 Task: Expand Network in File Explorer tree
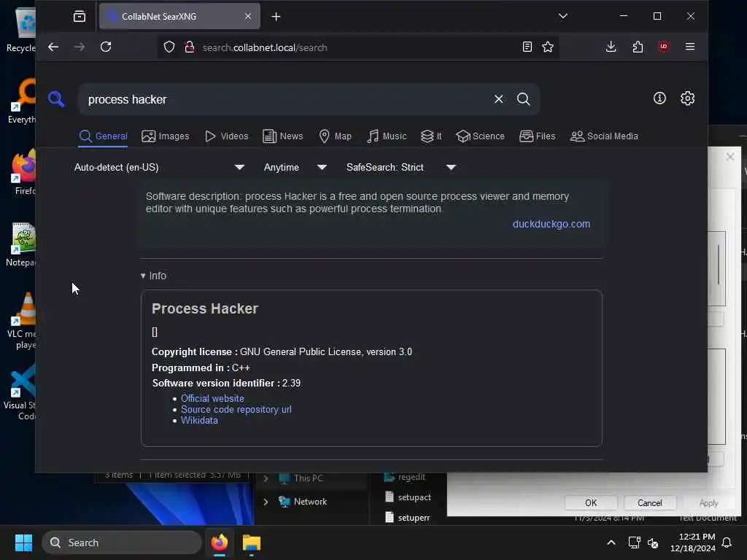[x=266, y=502]
